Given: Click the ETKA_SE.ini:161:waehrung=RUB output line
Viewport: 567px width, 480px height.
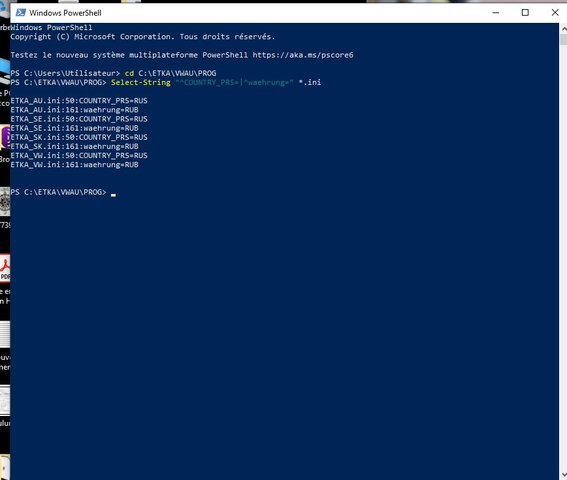Looking at the screenshot, I should (x=74, y=128).
